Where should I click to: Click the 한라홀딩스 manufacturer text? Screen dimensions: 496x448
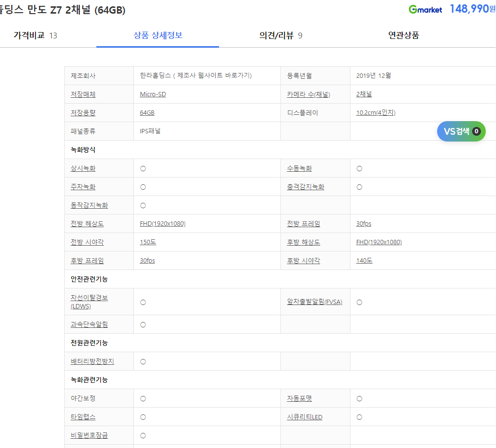(155, 75)
